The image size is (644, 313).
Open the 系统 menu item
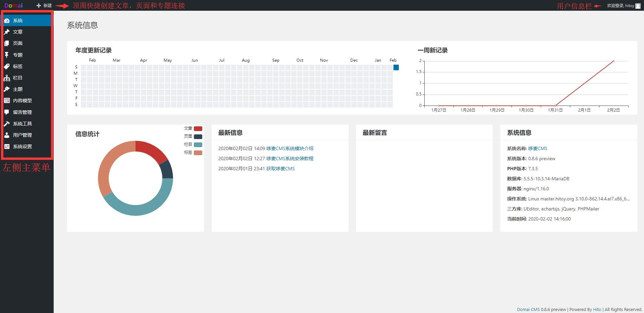click(27, 20)
